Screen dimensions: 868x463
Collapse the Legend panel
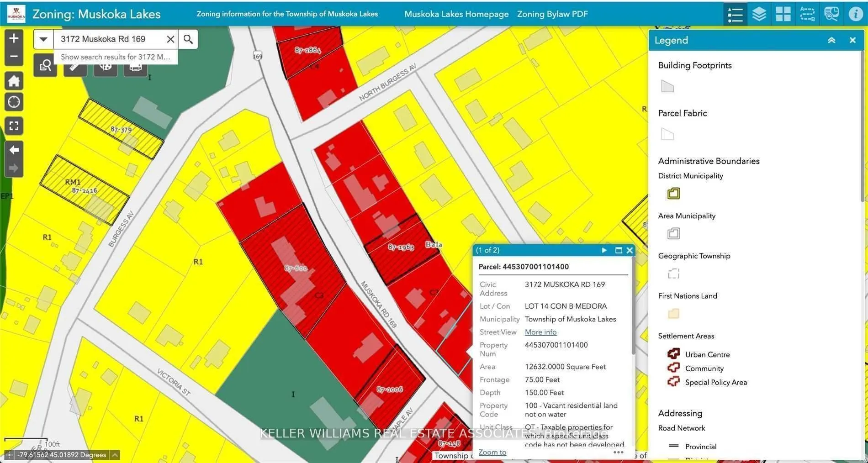(x=831, y=40)
